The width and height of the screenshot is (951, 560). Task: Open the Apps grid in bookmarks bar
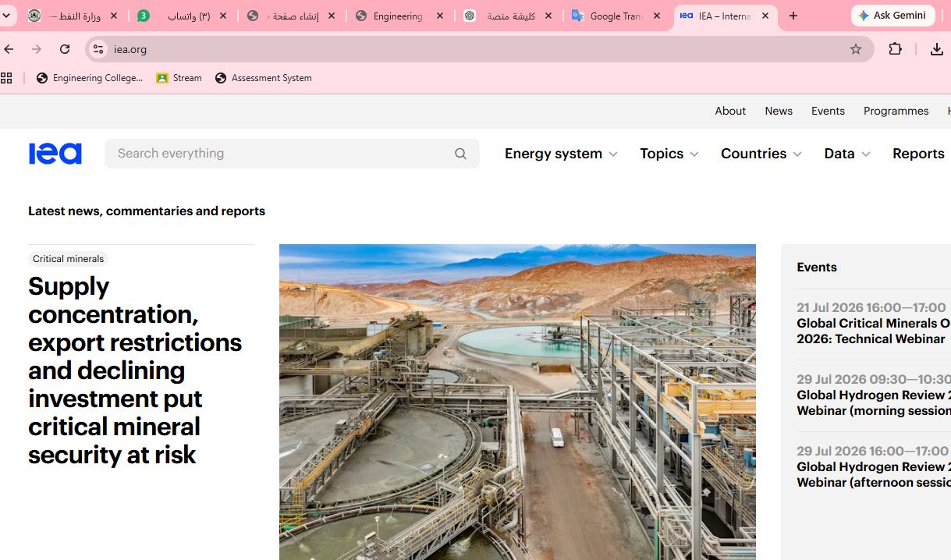(6, 78)
